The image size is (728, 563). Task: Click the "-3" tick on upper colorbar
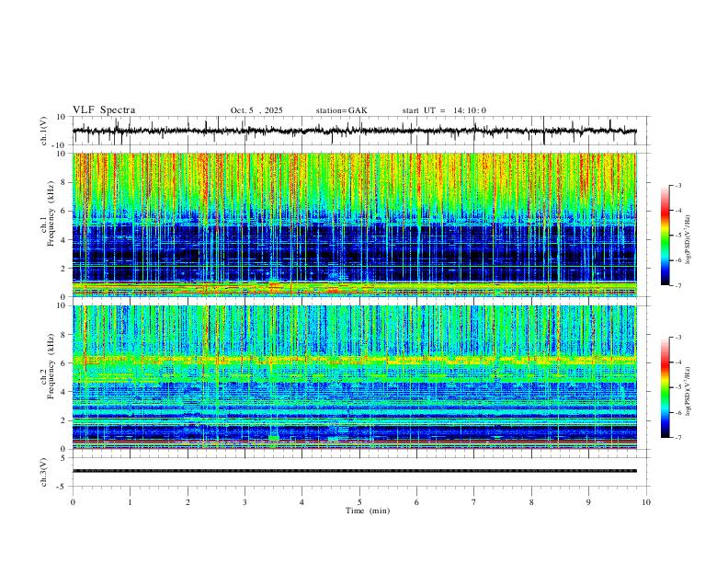point(677,185)
